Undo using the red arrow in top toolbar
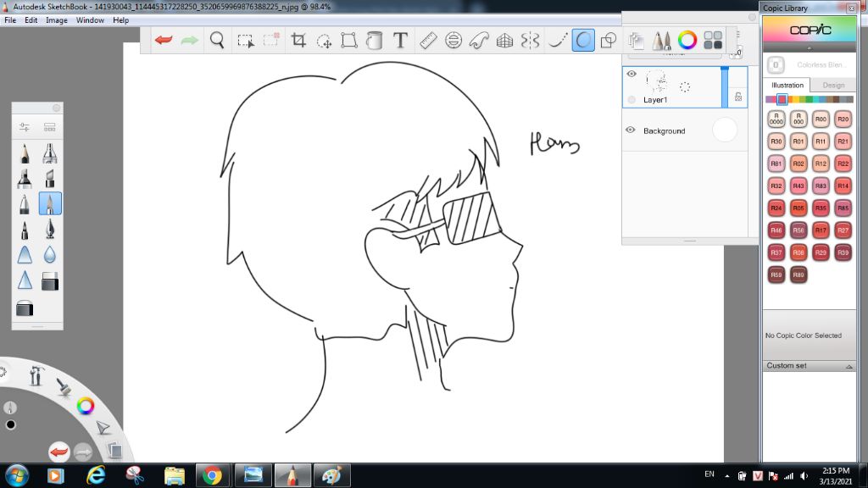868x488 pixels. (164, 40)
